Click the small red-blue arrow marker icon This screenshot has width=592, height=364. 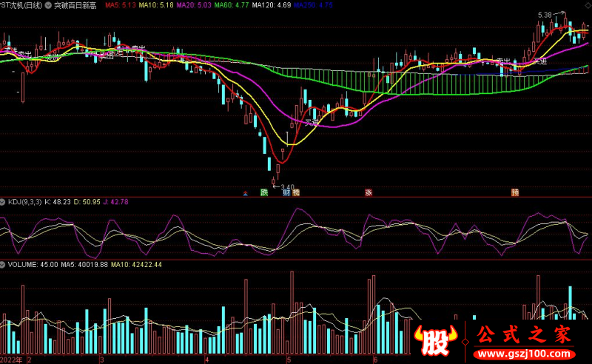pyautogui.click(x=246, y=194)
